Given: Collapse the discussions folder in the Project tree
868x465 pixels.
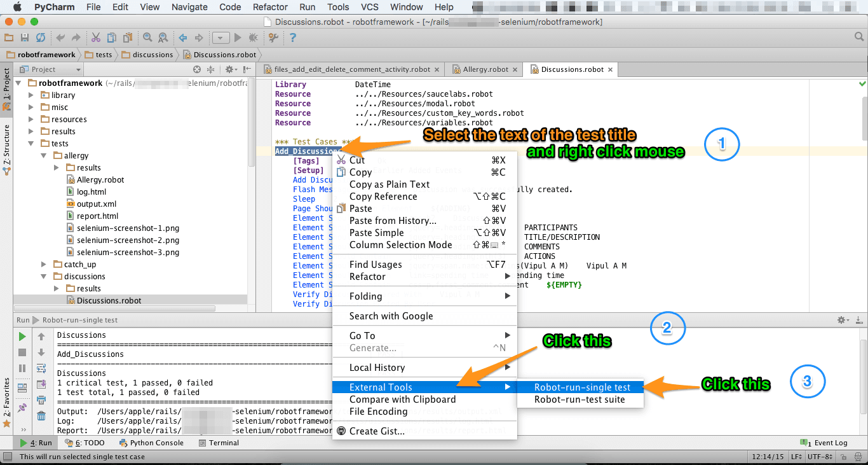Looking at the screenshot, I should (43, 276).
